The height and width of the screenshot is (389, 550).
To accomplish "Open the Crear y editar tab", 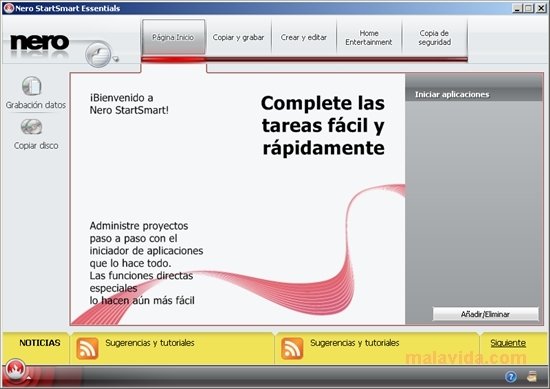I will pyautogui.click(x=303, y=37).
